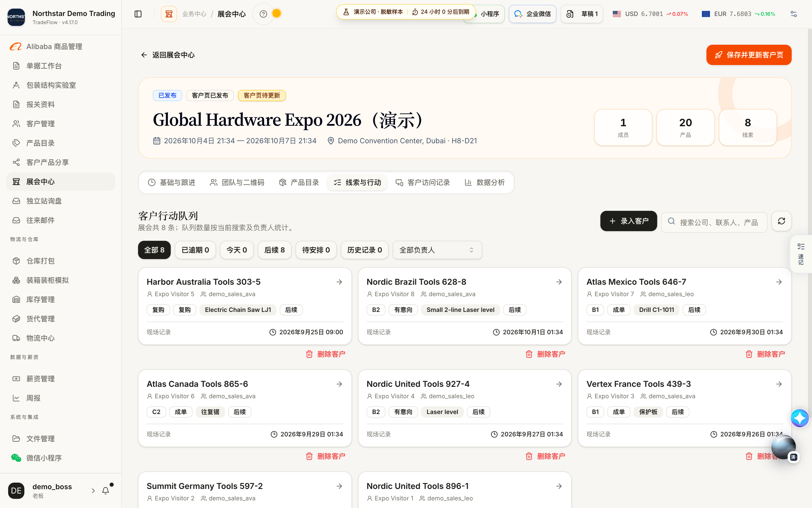Screen dimensions: 812x508
Task: Filter queue by 待安排 0
Action: (316, 250)
